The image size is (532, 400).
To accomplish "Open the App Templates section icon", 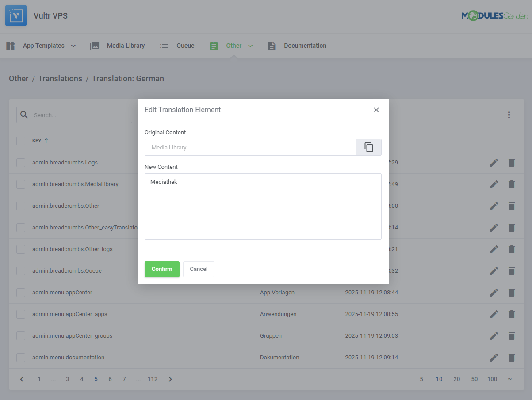I will (10, 45).
